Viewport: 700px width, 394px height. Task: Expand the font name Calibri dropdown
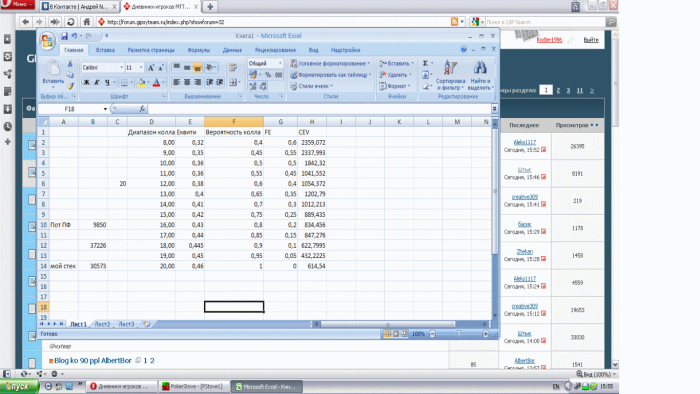click(x=121, y=67)
